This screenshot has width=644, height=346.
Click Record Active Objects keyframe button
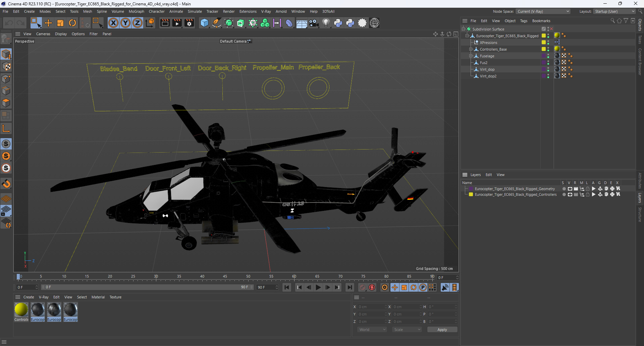(x=363, y=287)
